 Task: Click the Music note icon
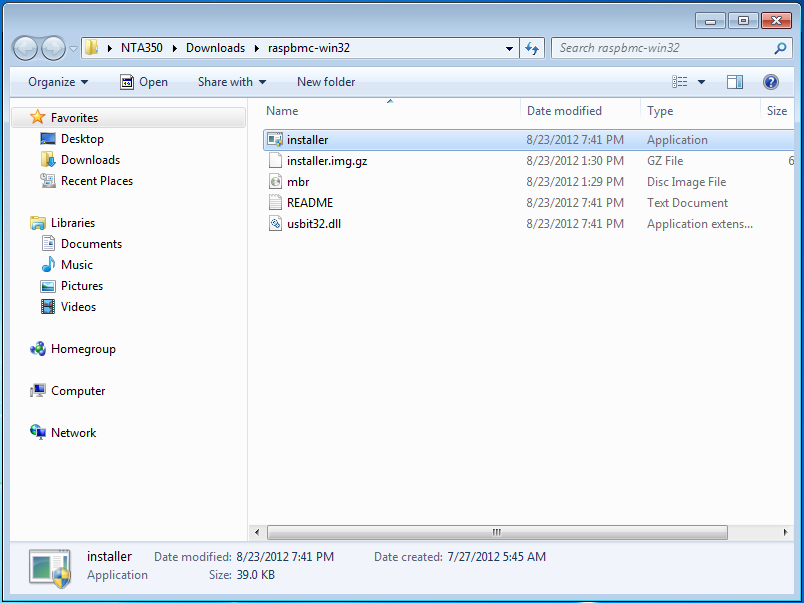coord(48,265)
